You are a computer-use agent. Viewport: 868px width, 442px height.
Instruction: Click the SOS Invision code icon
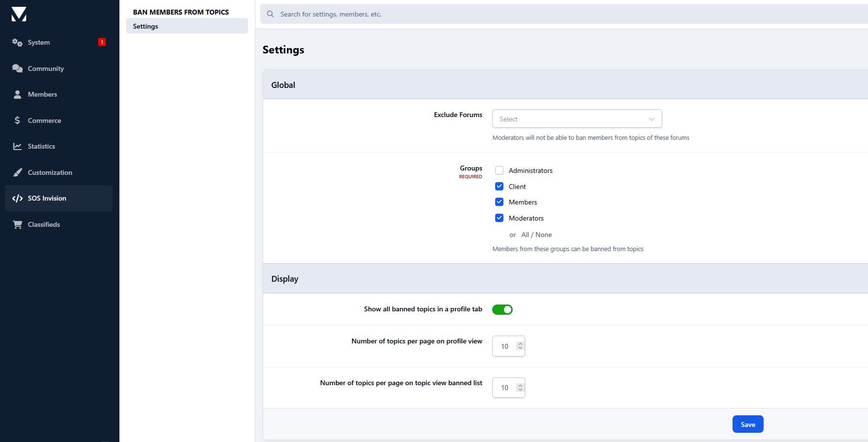(17, 198)
